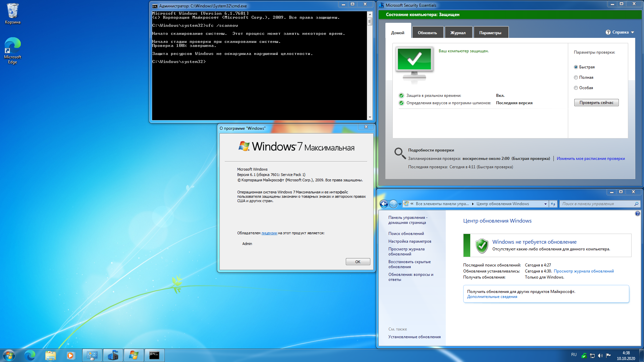Viewport: 644px width, 362px height.
Task: Select the Полная scan option
Action: pos(583,77)
